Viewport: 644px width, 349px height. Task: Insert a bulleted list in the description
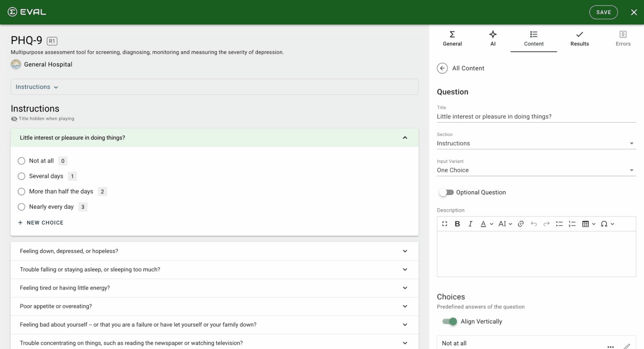click(x=559, y=223)
